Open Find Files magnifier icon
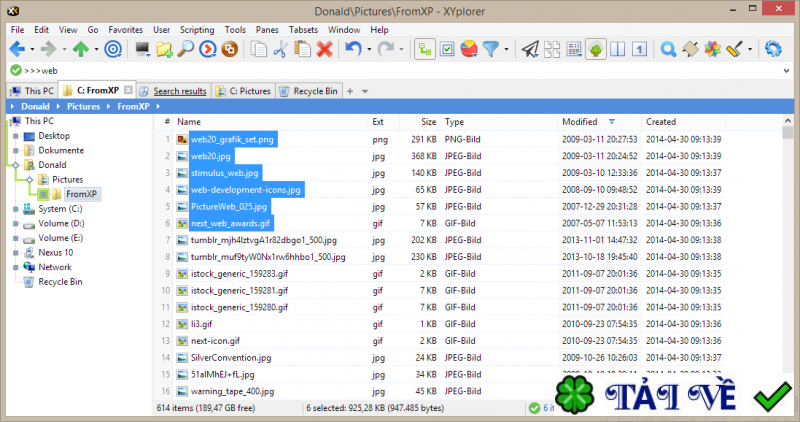800x422 pixels. 186,49
